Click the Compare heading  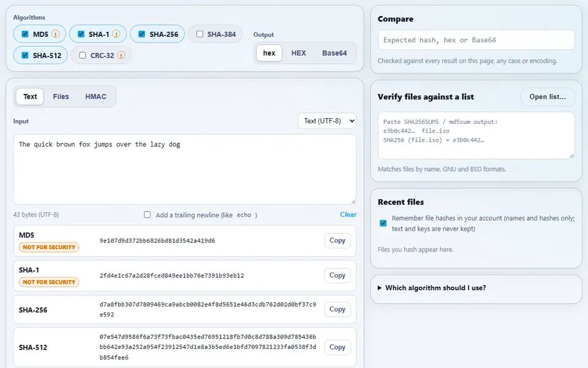coord(395,19)
